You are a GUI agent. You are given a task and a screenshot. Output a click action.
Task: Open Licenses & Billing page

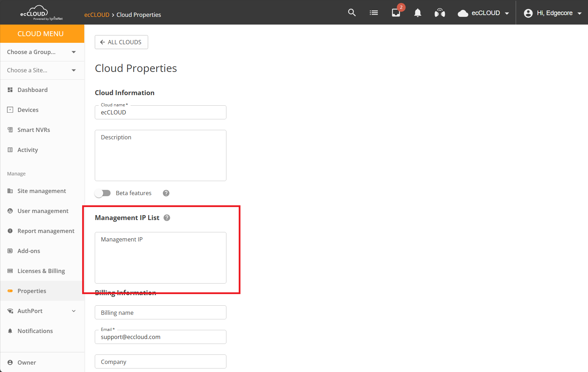coord(42,271)
